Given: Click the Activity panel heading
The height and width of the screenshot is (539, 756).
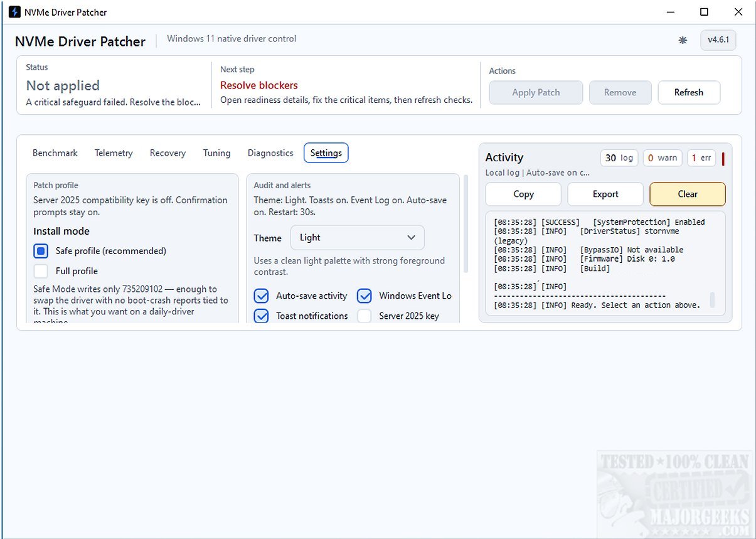Looking at the screenshot, I should [x=504, y=157].
